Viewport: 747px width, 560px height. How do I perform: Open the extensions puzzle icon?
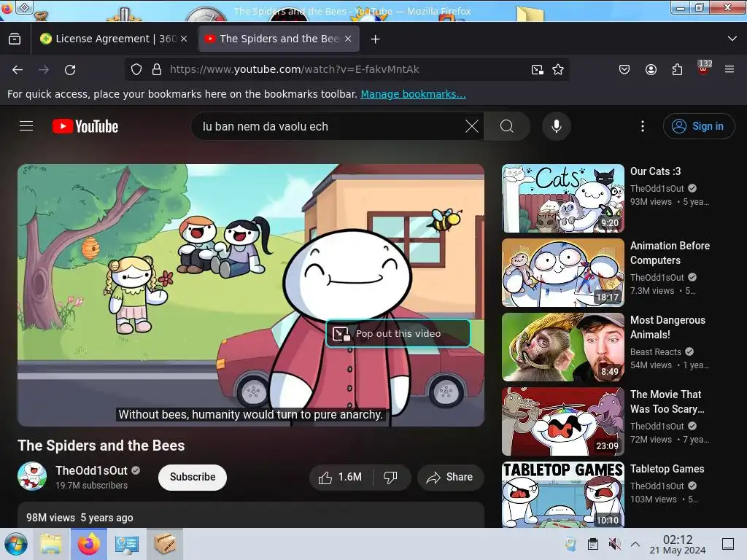pyautogui.click(x=677, y=69)
